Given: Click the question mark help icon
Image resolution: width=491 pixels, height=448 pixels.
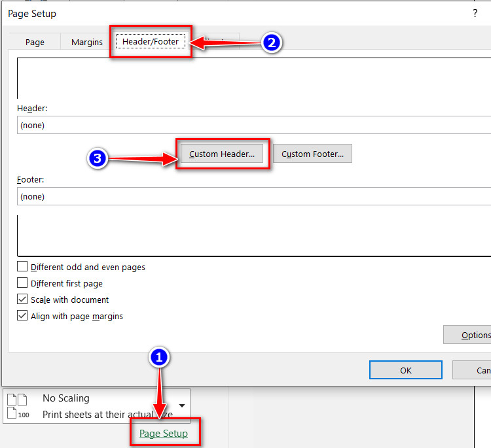Looking at the screenshot, I should click(x=475, y=14).
